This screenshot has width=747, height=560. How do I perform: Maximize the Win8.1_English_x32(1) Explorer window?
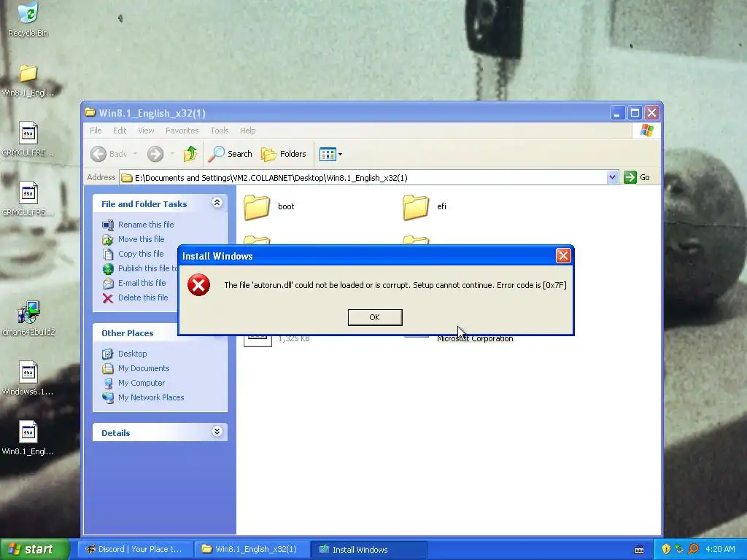click(x=635, y=113)
